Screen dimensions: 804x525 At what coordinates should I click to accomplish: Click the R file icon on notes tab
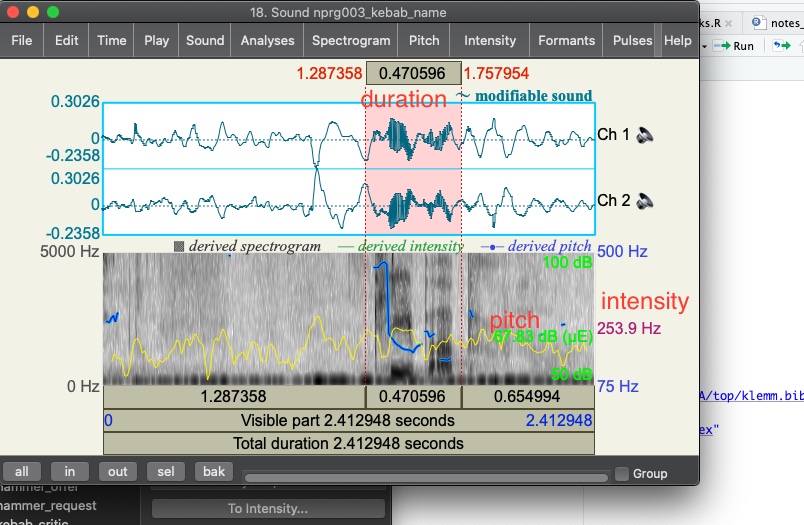tap(758, 22)
